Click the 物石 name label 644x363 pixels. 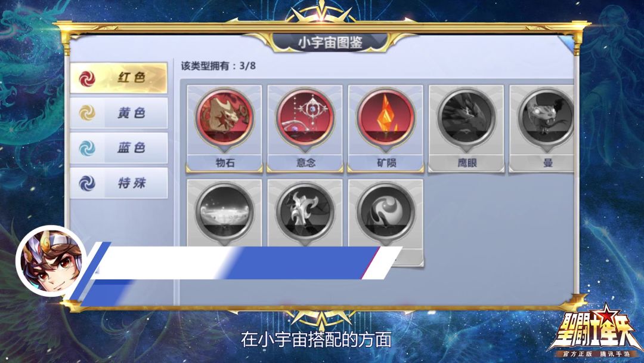click(225, 163)
